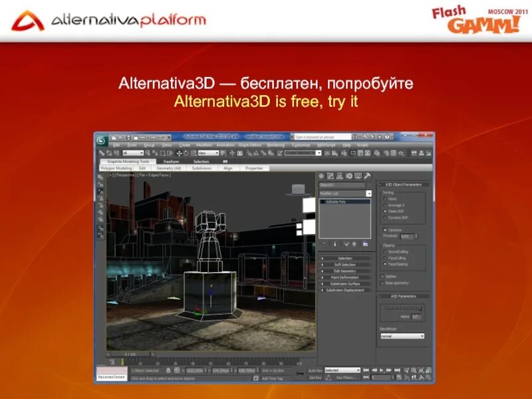Click Previous Frame playback button

point(374,370)
